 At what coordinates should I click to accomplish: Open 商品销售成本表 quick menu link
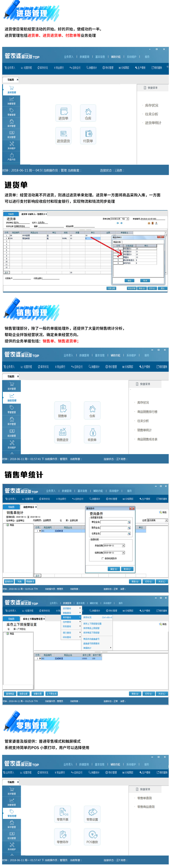point(147,439)
